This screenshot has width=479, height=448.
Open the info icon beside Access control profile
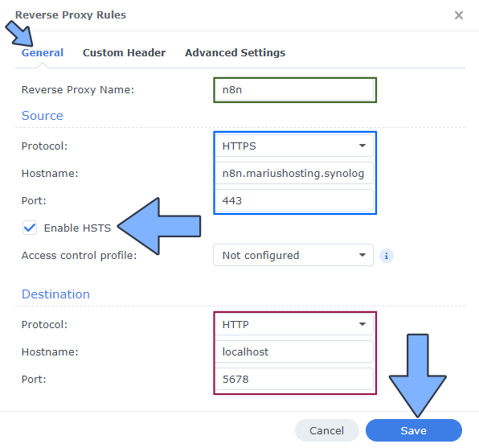tap(387, 255)
